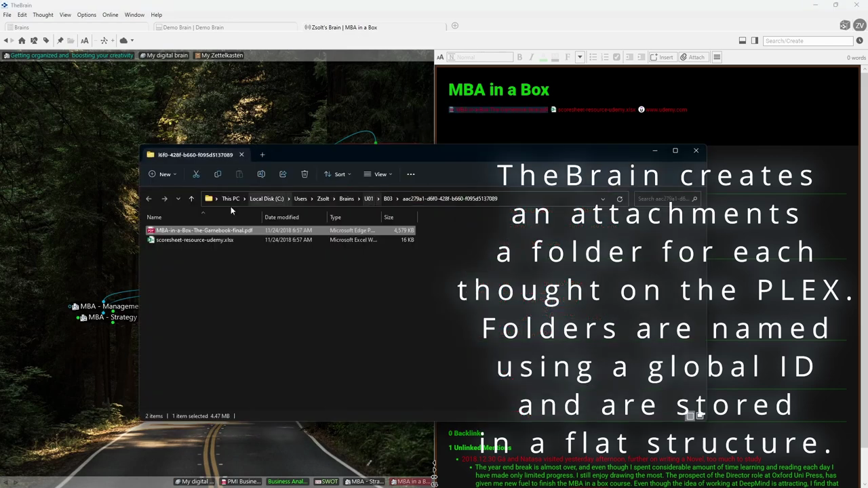Go to the home thought in TheBrain toolbar

pos(22,41)
